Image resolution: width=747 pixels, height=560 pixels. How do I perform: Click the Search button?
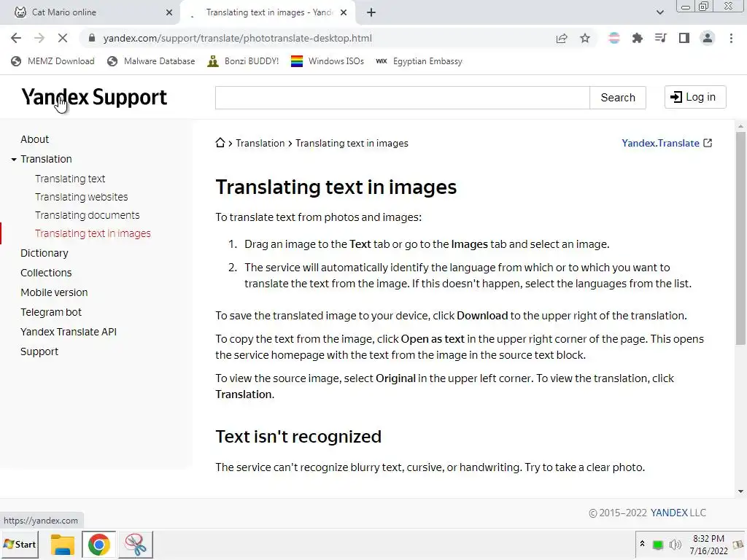tap(617, 98)
